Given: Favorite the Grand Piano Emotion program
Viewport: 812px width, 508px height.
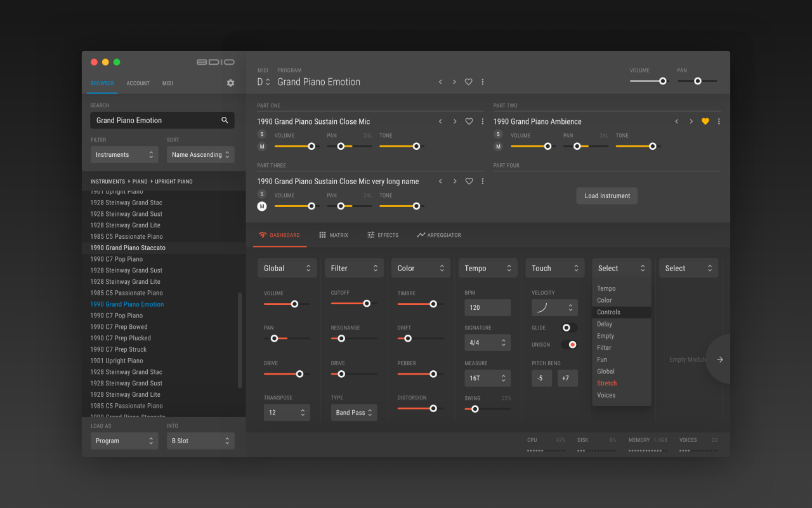Looking at the screenshot, I should (469, 82).
